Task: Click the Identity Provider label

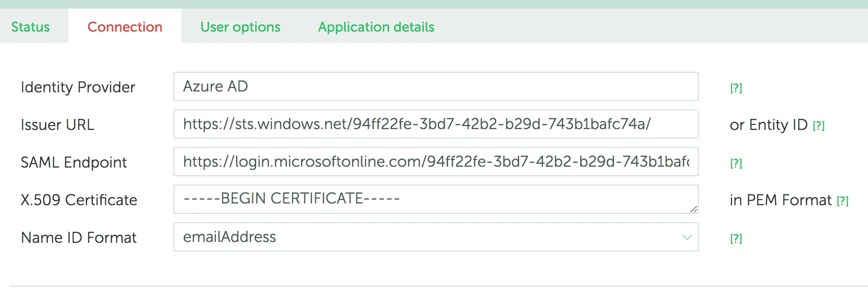Action: (x=78, y=87)
